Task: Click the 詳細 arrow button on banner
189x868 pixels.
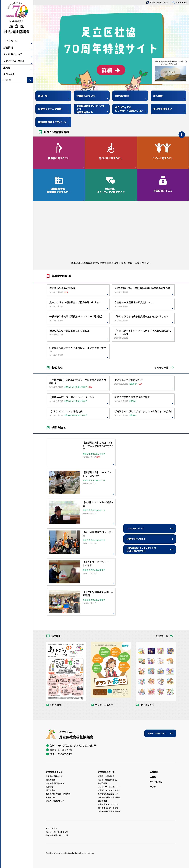Action: tap(111, 70)
